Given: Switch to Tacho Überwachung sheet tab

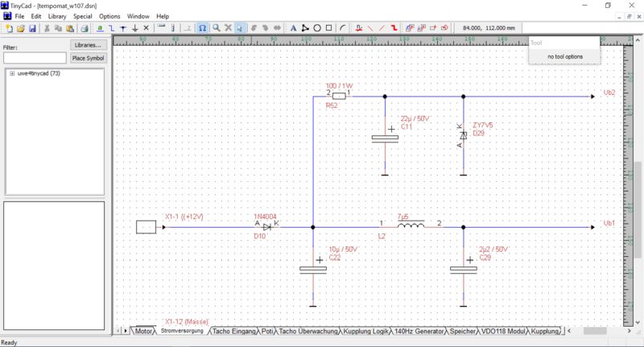Looking at the screenshot, I should (x=308, y=331).
